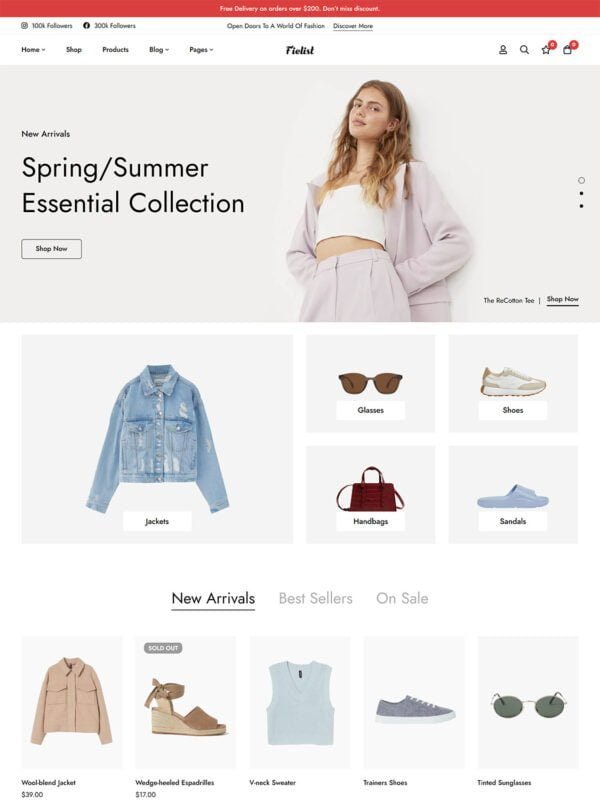The image size is (600, 800).
Task: Switch to the On Sale tab
Action: point(402,598)
